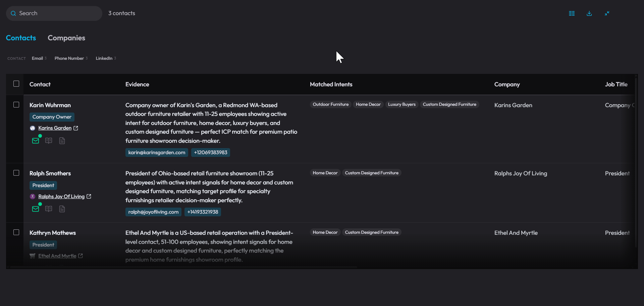The image size is (644, 306).
Task: Click Home Decor tag in Ralph Smothers row
Action: pyautogui.click(x=325, y=173)
